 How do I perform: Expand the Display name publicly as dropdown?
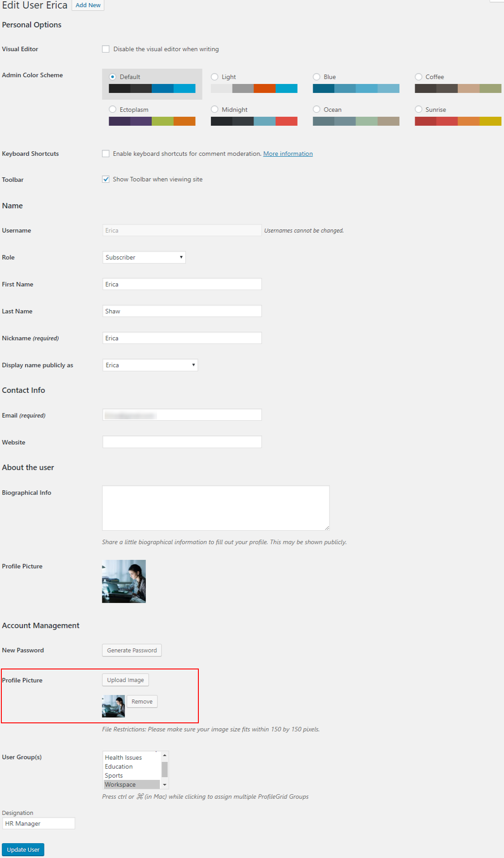tap(150, 365)
